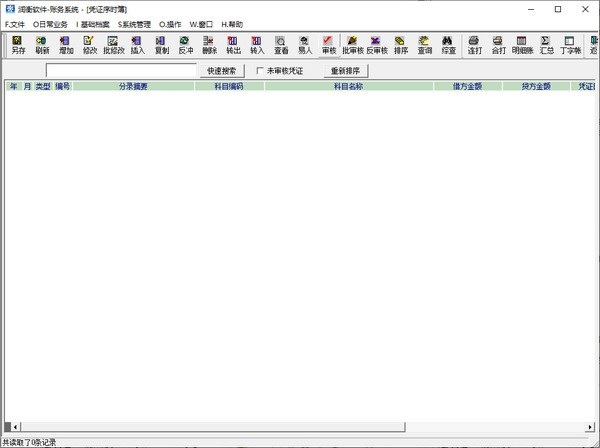Click the 转出 (Export) toolbar icon
Image resolution: width=600 pixels, height=448 pixels.
pyautogui.click(x=233, y=44)
